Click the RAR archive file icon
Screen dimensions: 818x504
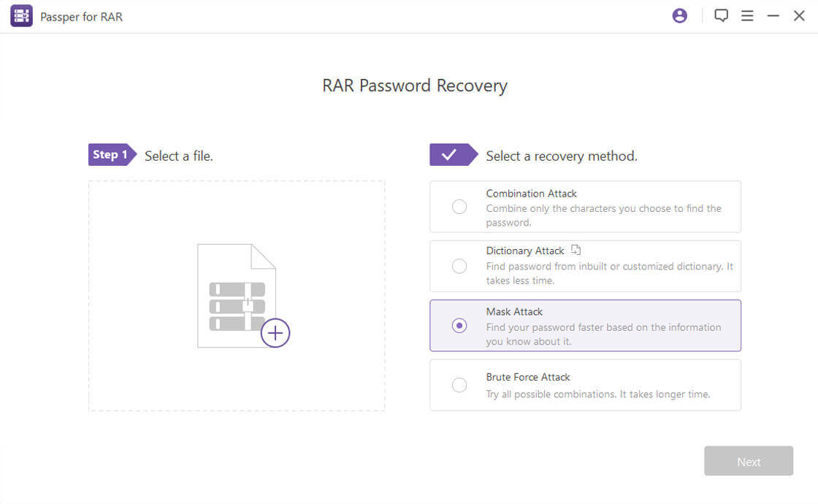point(236,295)
